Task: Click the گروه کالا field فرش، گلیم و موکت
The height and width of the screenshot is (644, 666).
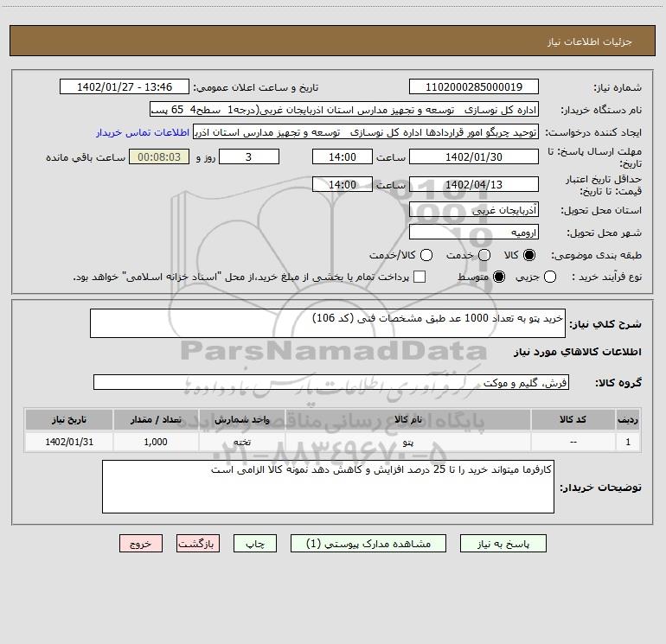Action: point(331,382)
